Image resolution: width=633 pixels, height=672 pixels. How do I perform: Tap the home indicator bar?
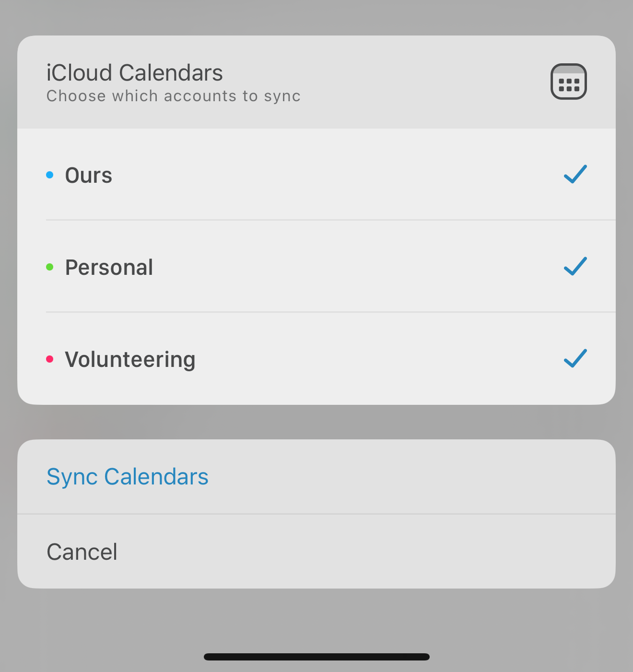click(x=316, y=657)
